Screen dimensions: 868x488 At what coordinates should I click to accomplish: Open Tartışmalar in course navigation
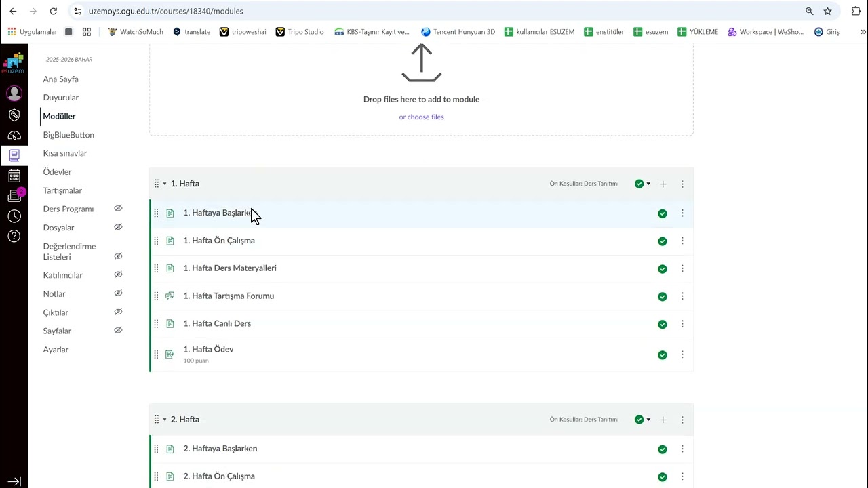(x=62, y=190)
